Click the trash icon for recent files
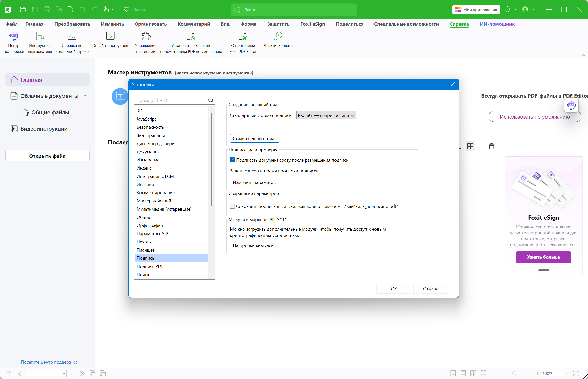 coord(491,146)
